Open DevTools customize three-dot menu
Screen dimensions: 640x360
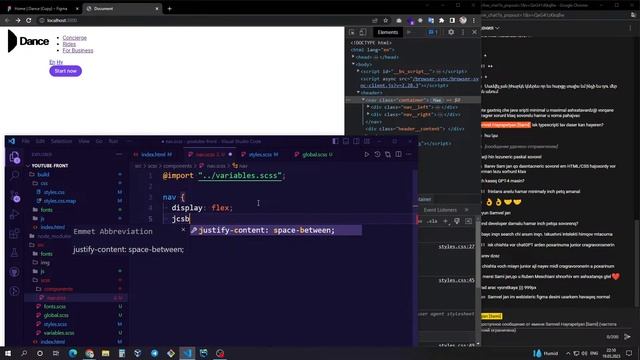coord(463,32)
